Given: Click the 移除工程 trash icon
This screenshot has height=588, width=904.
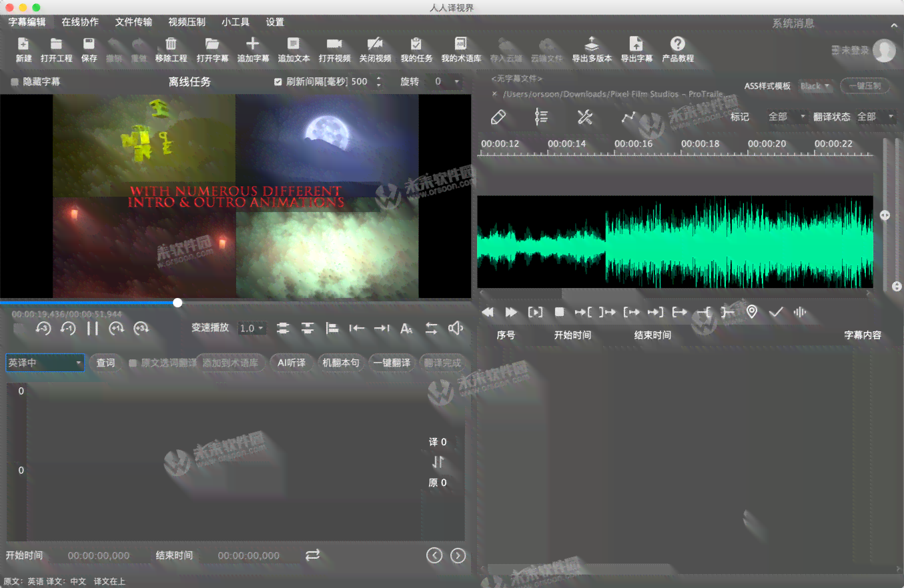Looking at the screenshot, I should coord(171,45).
